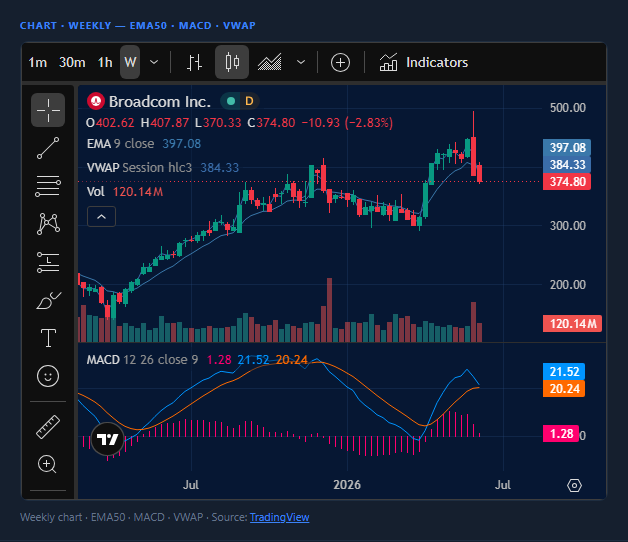Click the 500.00 price axis level
The height and width of the screenshot is (542, 628).
pos(568,108)
